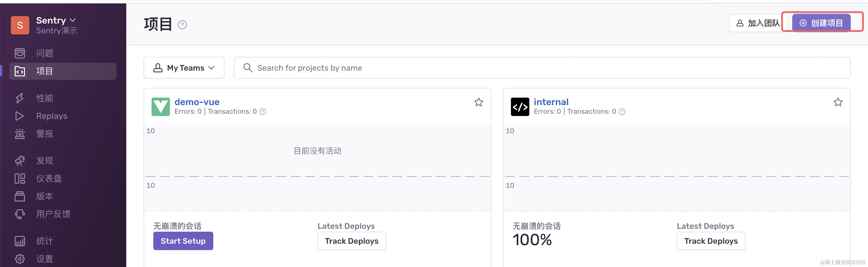Click 无崩溃的会话 label in internal card
Screen dimensions: 868x267
pos(537,226)
